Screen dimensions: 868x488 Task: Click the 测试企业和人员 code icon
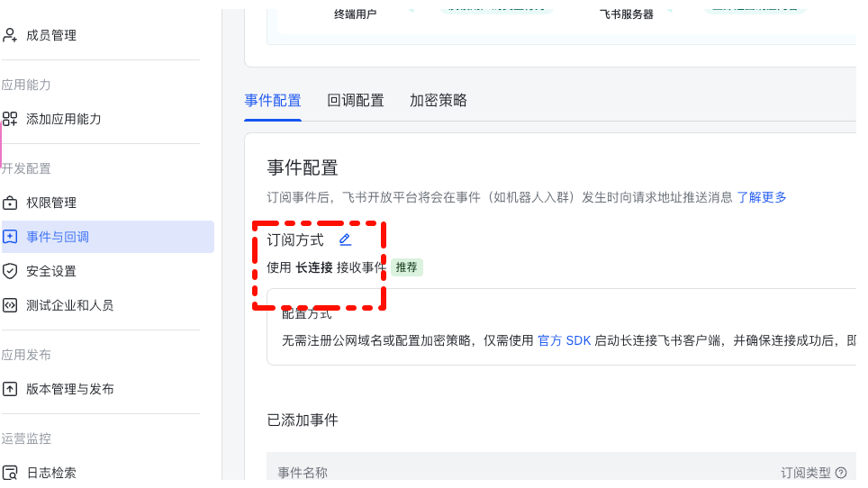point(10,305)
